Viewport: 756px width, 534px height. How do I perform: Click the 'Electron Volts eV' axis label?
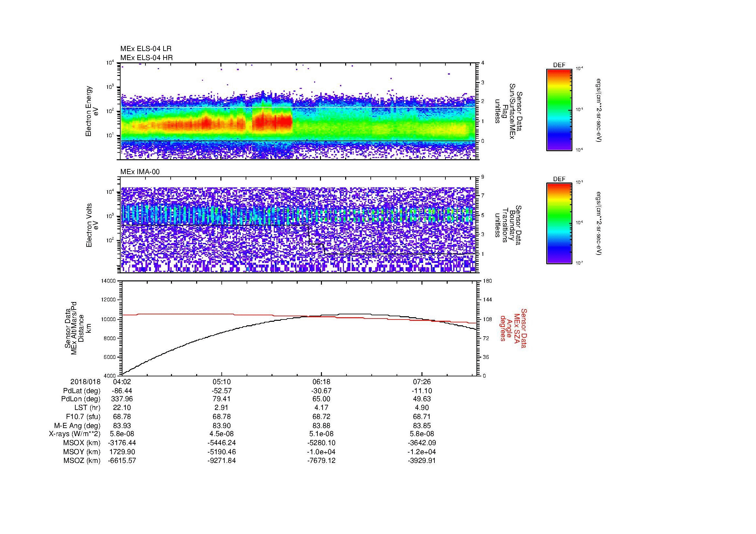pos(92,225)
